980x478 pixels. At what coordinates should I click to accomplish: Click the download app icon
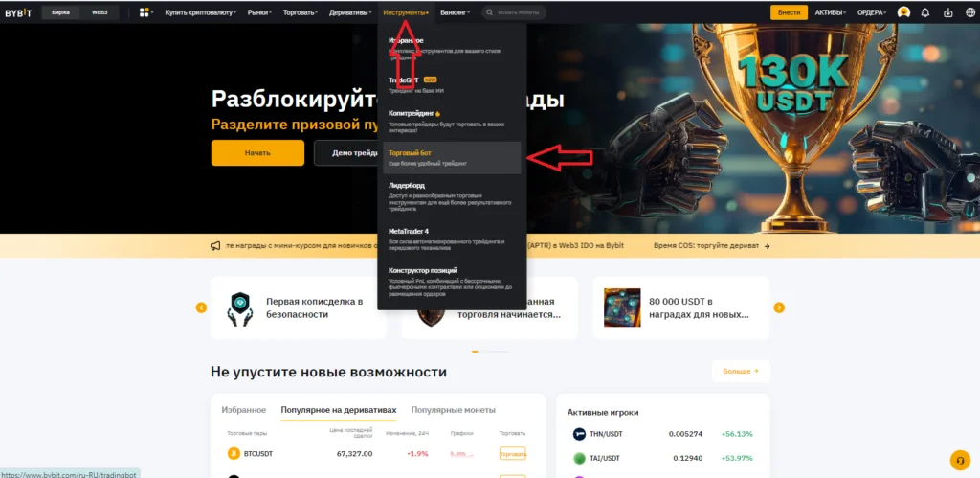pos(948,12)
